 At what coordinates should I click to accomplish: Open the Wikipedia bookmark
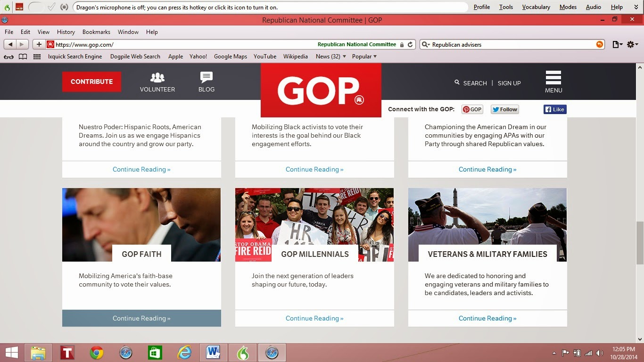tap(296, 57)
